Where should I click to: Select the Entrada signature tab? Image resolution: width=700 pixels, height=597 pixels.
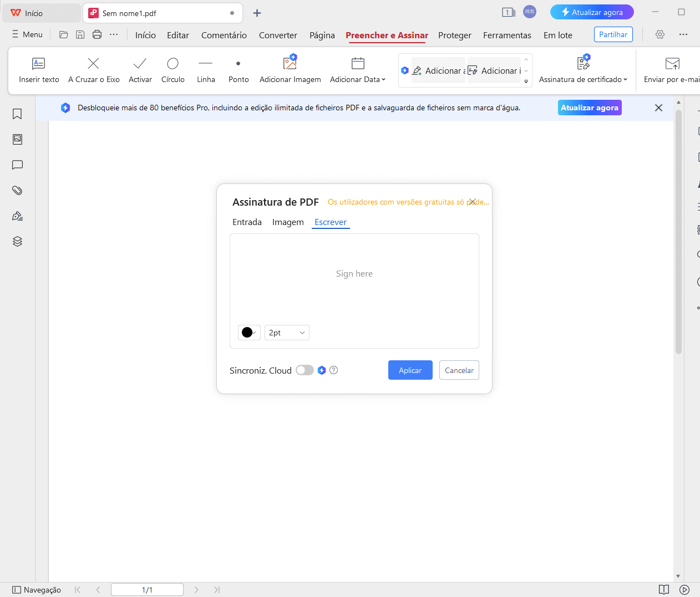pyautogui.click(x=247, y=222)
